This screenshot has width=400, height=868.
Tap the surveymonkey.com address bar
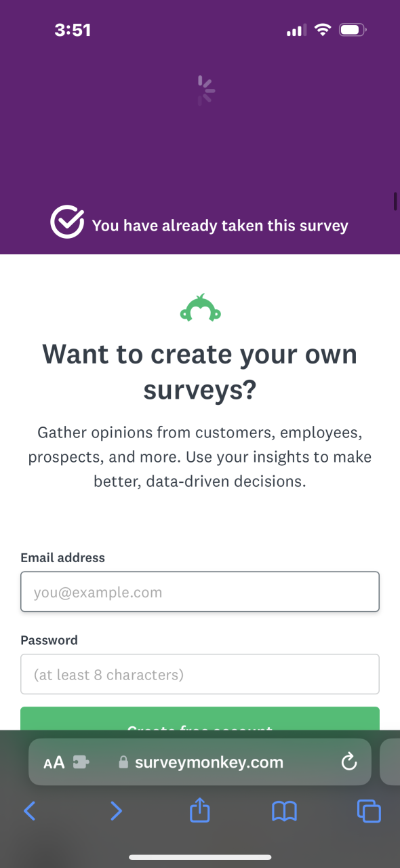click(x=200, y=762)
